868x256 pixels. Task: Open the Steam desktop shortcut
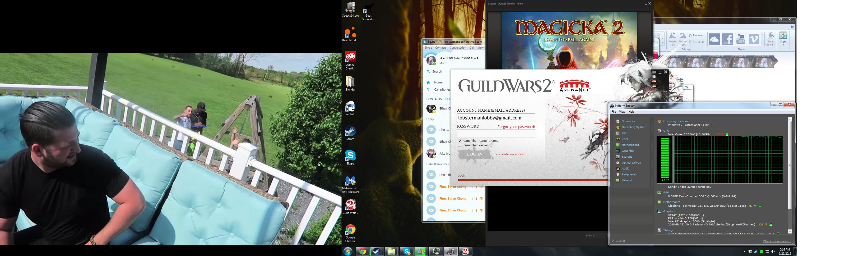pos(350,133)
